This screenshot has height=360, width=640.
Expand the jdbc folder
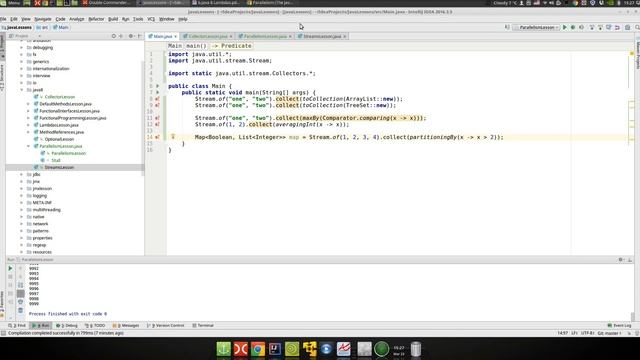(22, 174)
